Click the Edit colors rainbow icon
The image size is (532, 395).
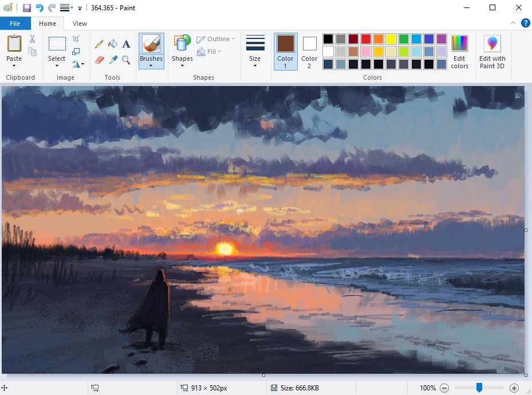(460, 43)
